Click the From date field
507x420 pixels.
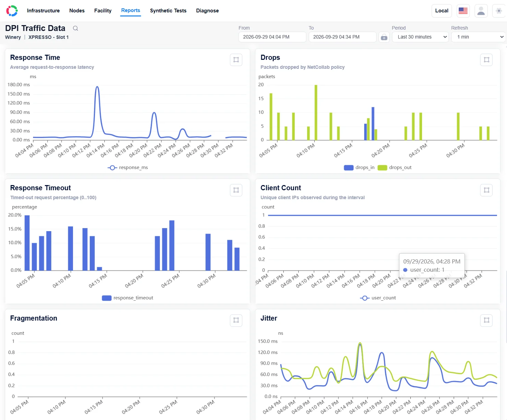pyautogui.click(x=272, y=37)
